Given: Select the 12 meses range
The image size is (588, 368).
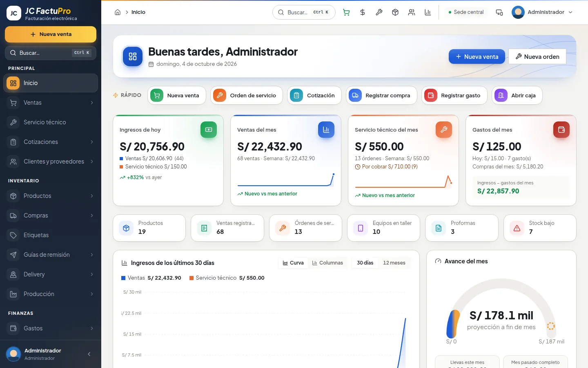Looking at the screenshot, I should (x=394, y=263).
